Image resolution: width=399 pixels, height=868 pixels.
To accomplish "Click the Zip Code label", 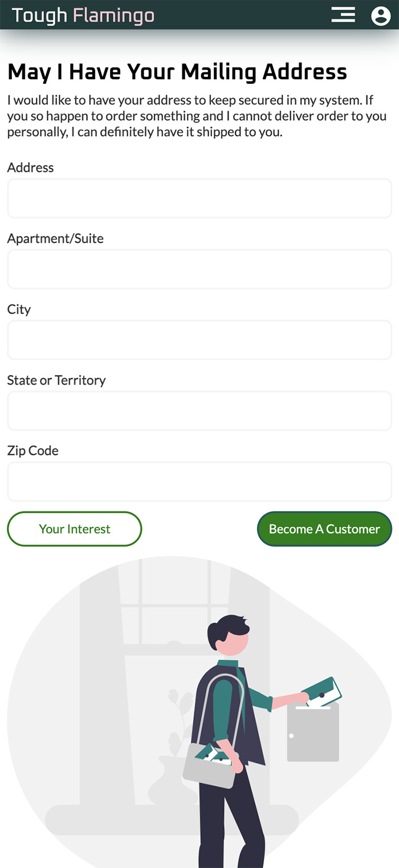I will point(32,450).
